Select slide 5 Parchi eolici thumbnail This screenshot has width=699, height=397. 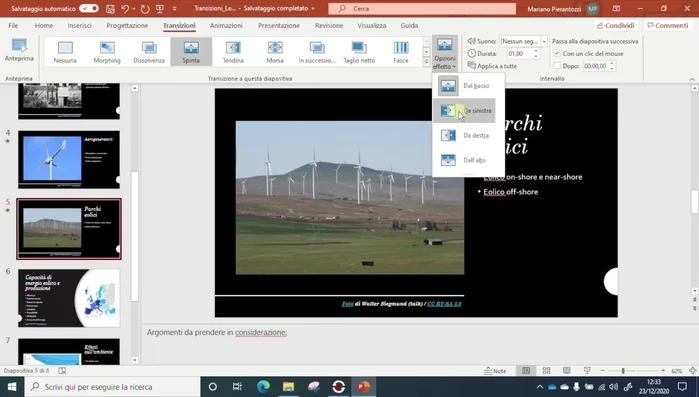[69, 229]
